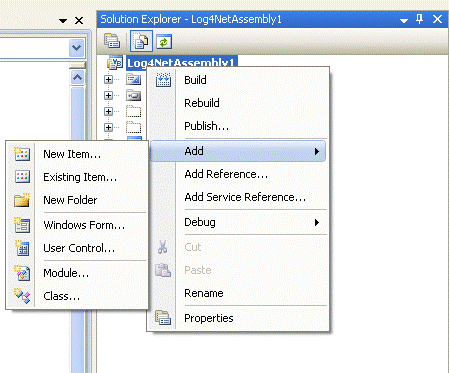
Task: Click the User Control icon
Action: [22, 248]
